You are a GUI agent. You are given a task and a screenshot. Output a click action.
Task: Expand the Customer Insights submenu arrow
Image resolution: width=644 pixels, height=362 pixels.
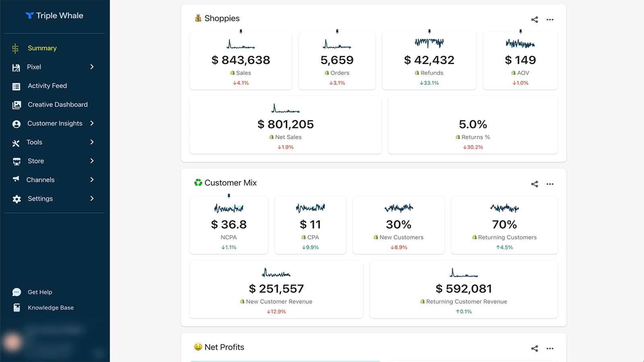pyautogui.click(x=92, y=123)
